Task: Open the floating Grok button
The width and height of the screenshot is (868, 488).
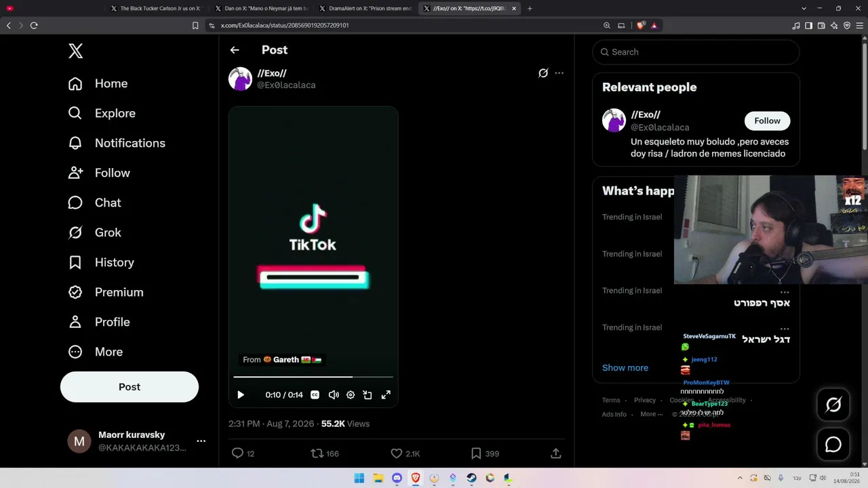Action: 833,405
